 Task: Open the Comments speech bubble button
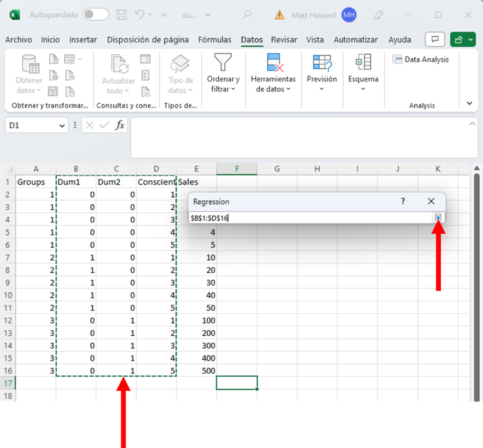pyautogui.click(x=434, y=40)
